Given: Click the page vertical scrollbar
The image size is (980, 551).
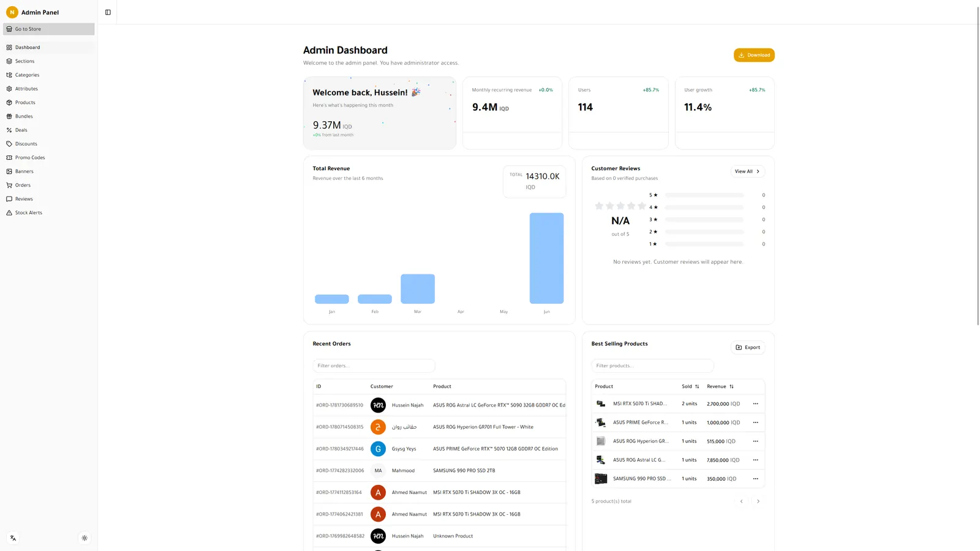Looking at the screenshot, I should 978,165.
